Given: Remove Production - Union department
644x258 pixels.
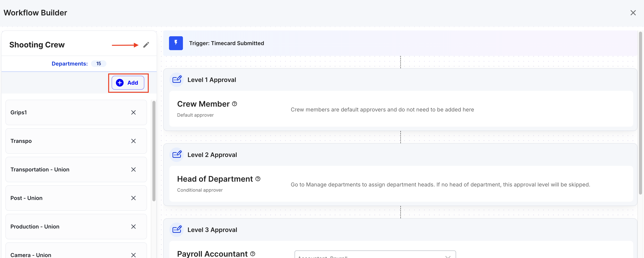Looking at the screenshot, I should [133, 227].
